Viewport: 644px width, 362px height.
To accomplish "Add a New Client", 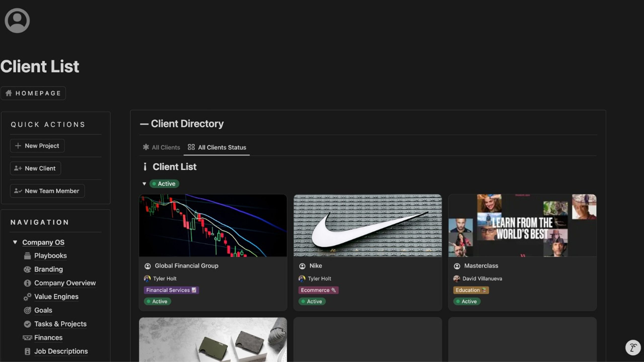I will coord(35,168).
